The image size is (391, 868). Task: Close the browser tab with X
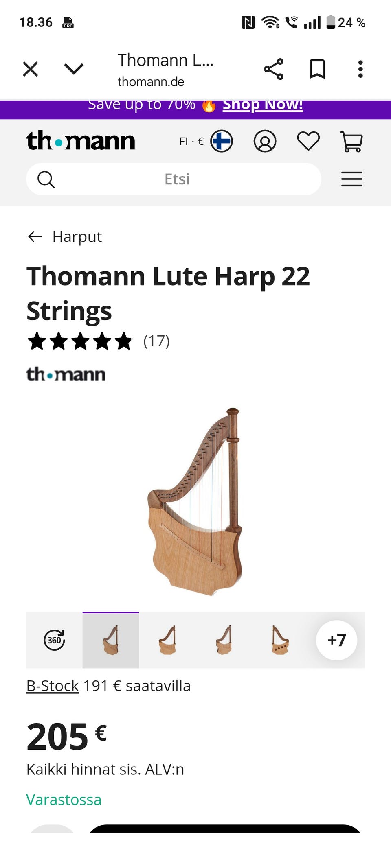click(31, 69)
